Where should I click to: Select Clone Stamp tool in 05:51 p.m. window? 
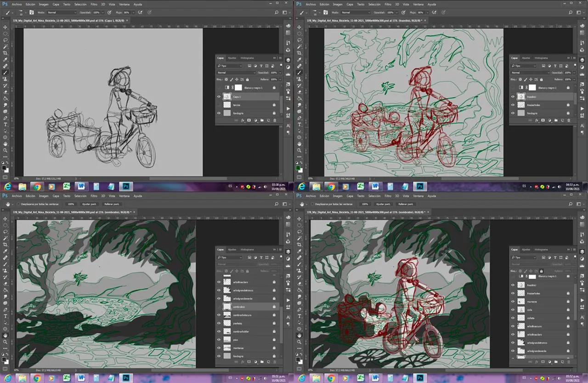6,270
